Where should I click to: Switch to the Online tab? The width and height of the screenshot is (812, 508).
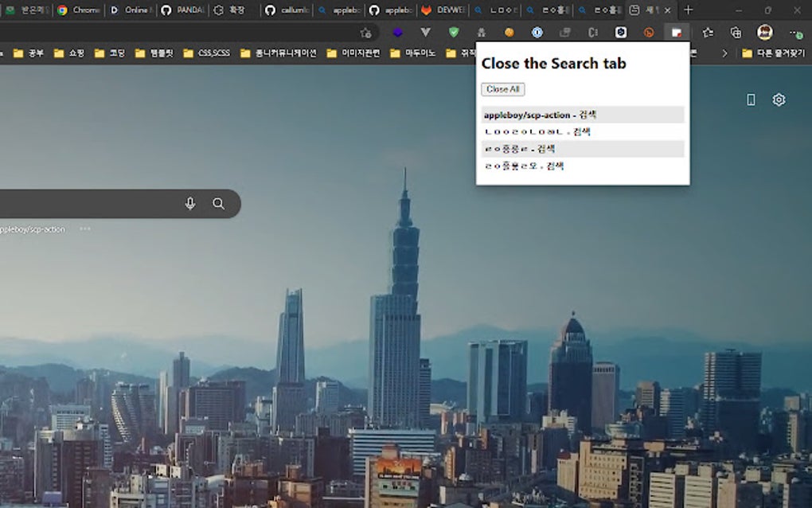pos(131,10)
